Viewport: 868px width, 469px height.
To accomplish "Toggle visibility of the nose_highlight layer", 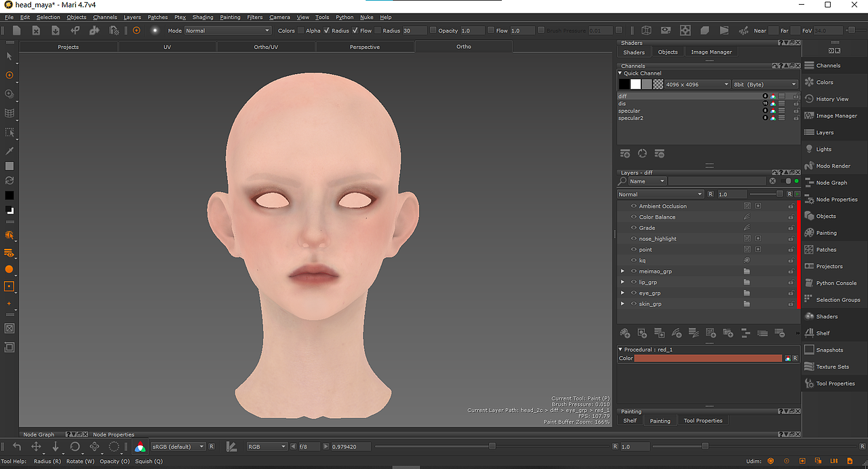I will (634, 239).
